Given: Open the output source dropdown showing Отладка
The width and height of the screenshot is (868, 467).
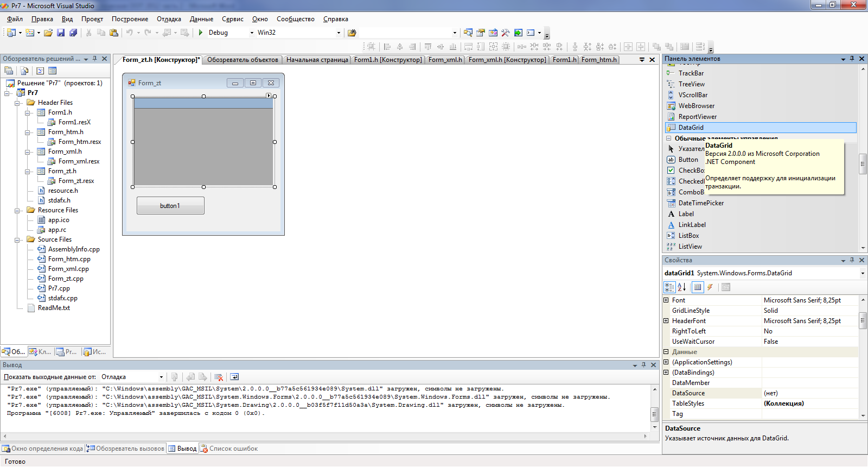Looking at the screenshot, I should coord(161,377).
